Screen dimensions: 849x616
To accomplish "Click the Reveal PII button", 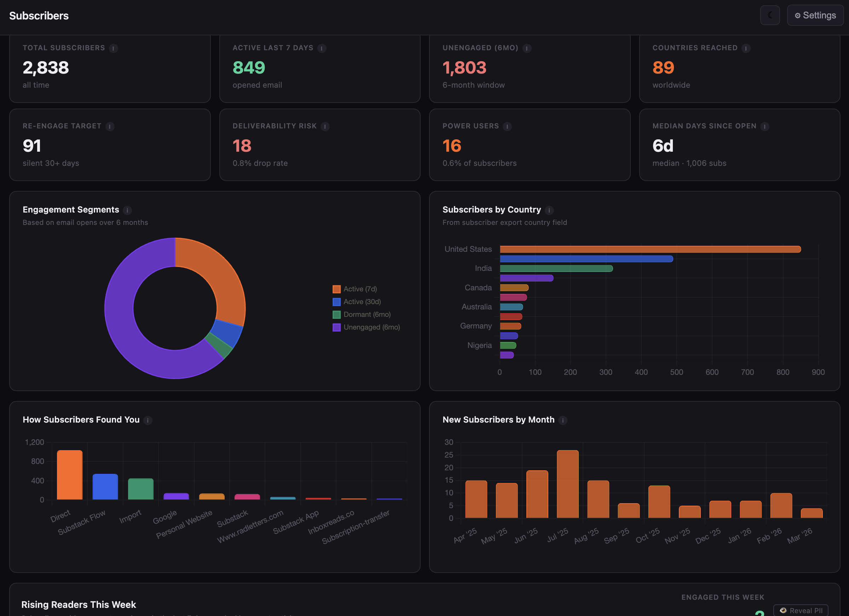I will point(801,610).
